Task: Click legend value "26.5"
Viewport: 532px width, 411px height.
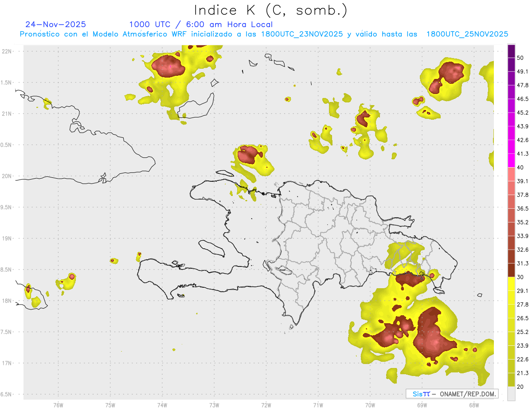Action: pos(523,318)
